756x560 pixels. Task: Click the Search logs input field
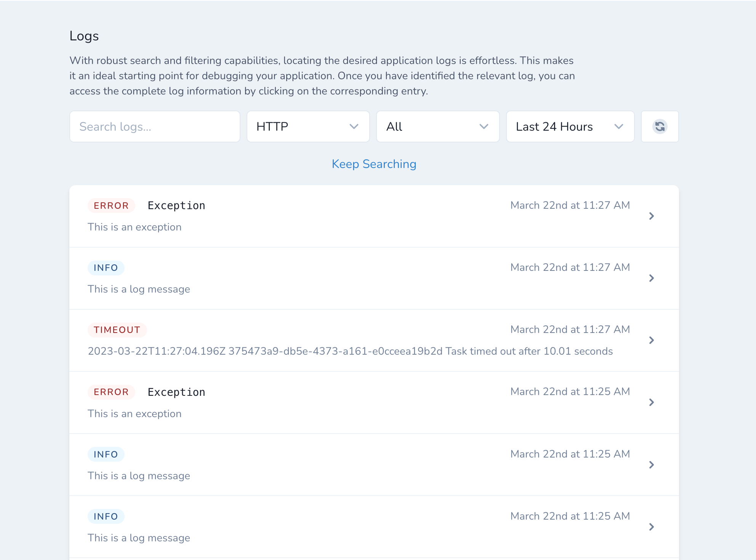[155, 126]
